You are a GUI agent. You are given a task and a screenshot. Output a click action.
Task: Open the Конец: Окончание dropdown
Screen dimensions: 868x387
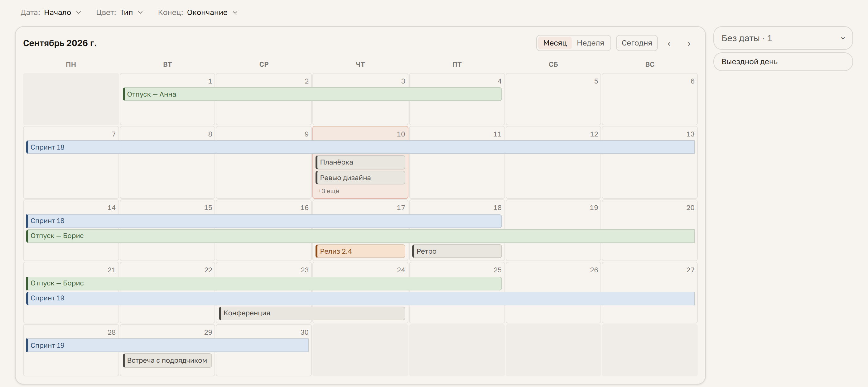(x=198, y=12)
